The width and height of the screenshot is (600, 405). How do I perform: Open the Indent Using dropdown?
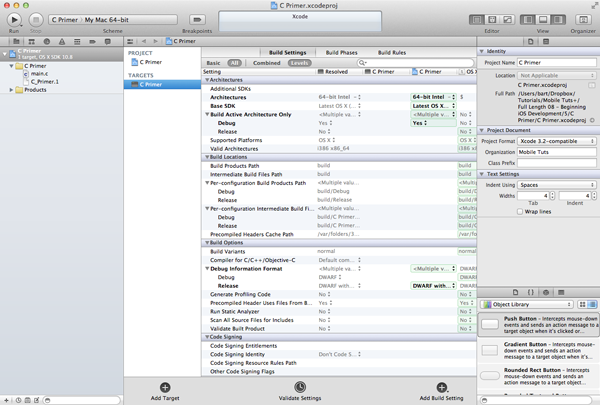point(557,185)
